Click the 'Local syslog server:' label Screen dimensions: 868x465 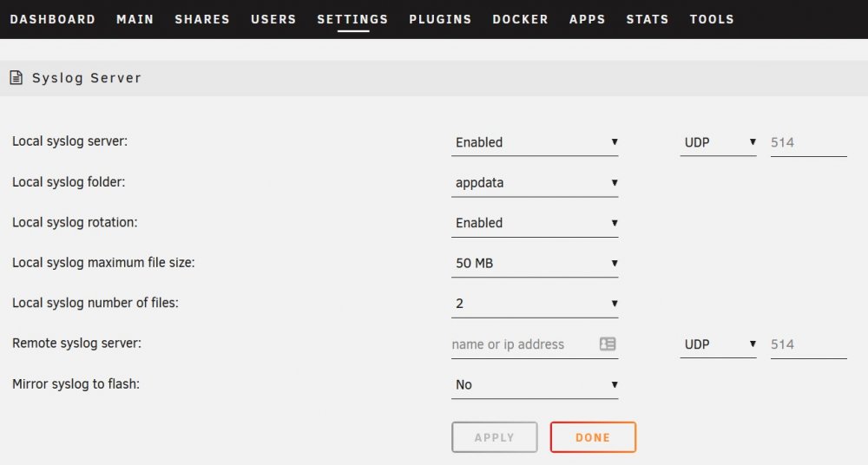(69, 141)
